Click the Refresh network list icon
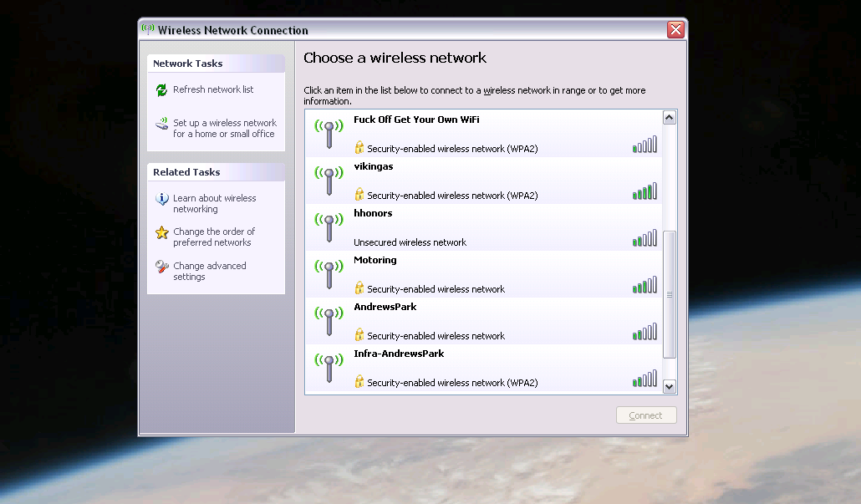 click(x=161, y=90)
